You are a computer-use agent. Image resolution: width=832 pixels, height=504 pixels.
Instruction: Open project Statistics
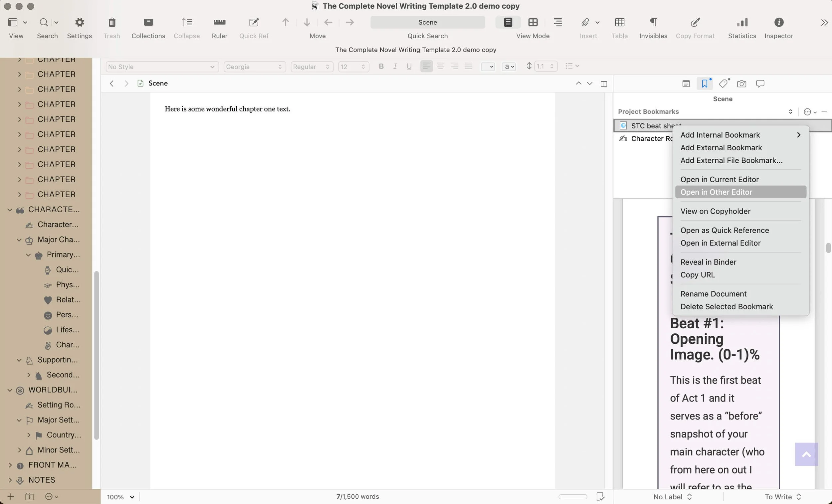[x=742, y=23]
